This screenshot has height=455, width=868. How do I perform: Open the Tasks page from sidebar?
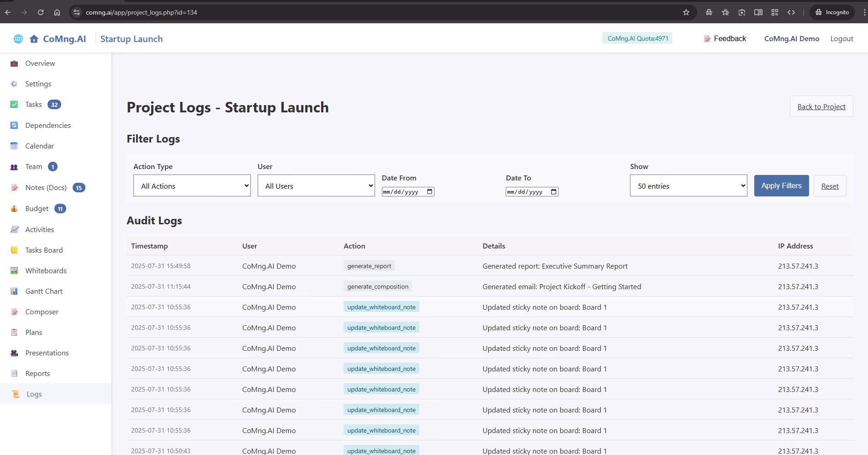click(x=33, y=105)
